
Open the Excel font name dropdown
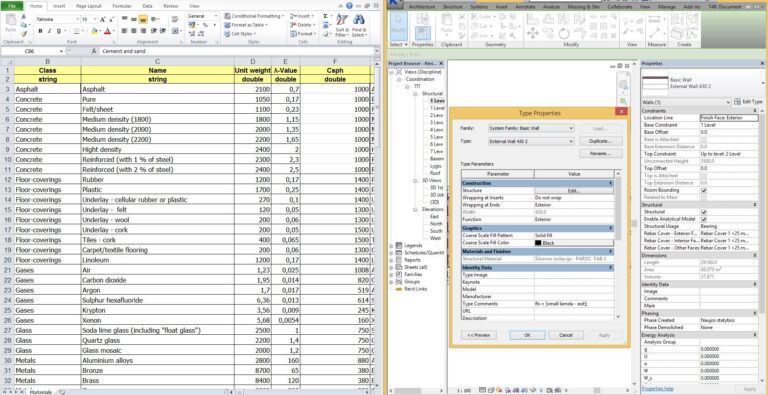click(x=77, y=19)
